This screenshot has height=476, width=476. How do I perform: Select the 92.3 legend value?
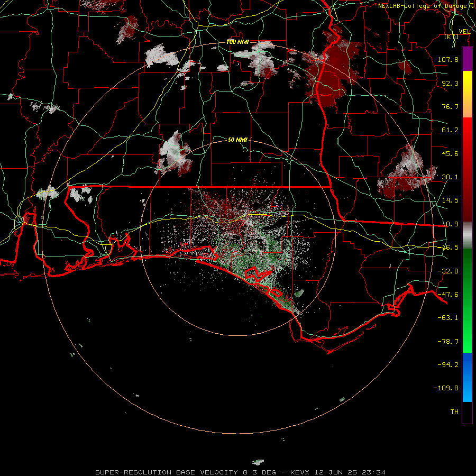pyautogui.click(x=450, y=83)
